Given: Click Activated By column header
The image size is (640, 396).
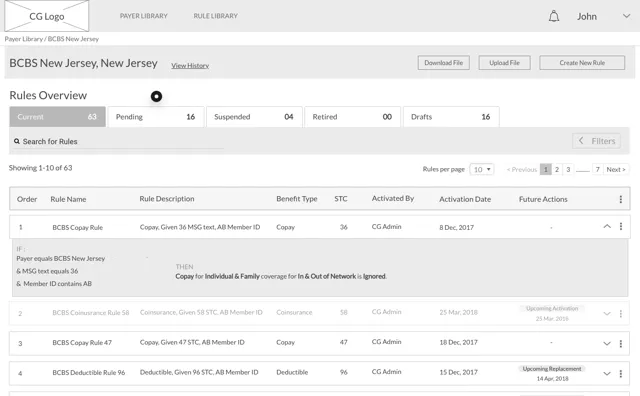Looking at the screenshot, I should point(393,198).
